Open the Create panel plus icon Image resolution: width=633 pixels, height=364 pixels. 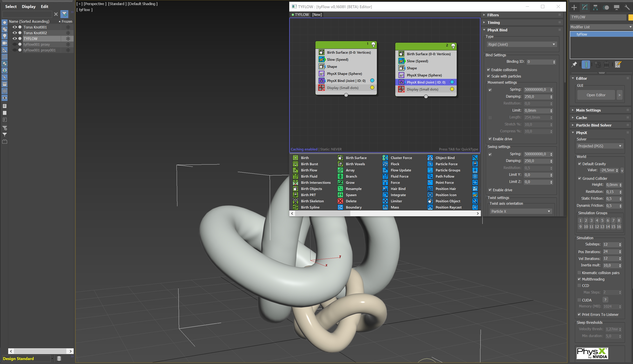(574, 8)
